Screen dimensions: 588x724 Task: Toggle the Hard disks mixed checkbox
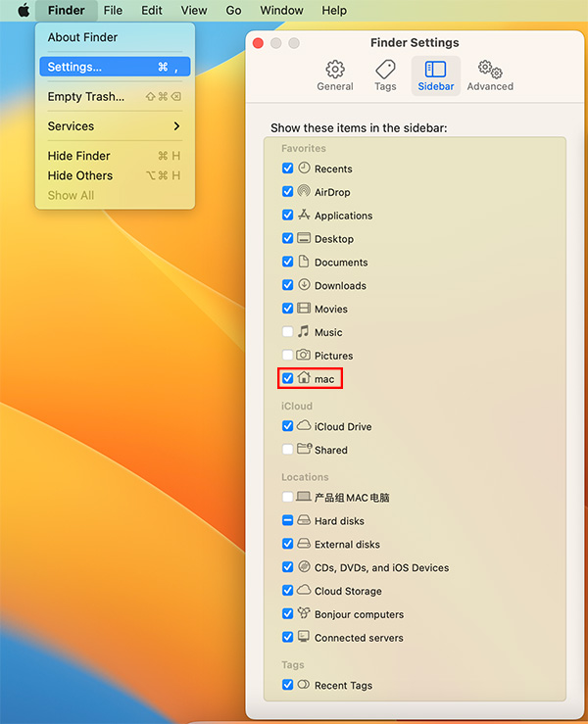tap(287, 521)
